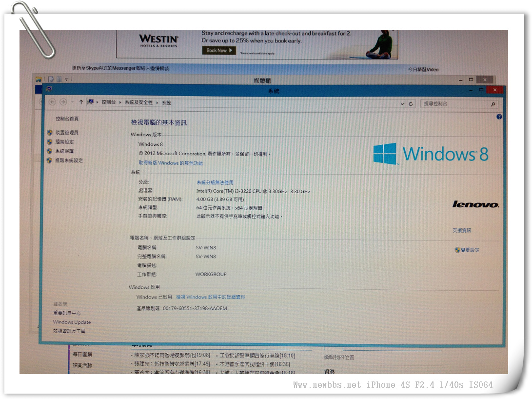The width and height of the screenshot is (532, 399).
Task: Expand the address bar history dropdown
Action: tap(402, 104)
